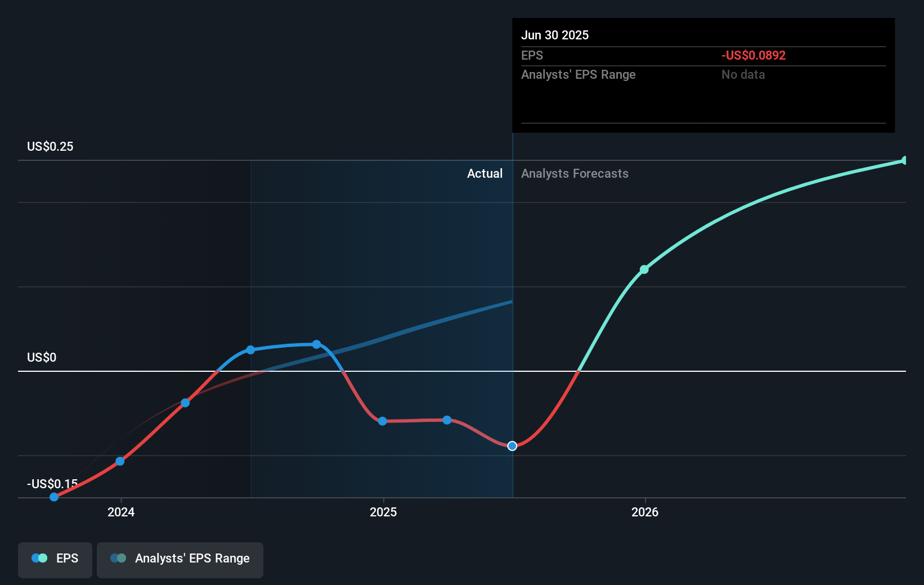Select the 2026 forecast teal data point
Viewport: 924px width, 585px height.
pyautogui.click(x=644, y=269)
